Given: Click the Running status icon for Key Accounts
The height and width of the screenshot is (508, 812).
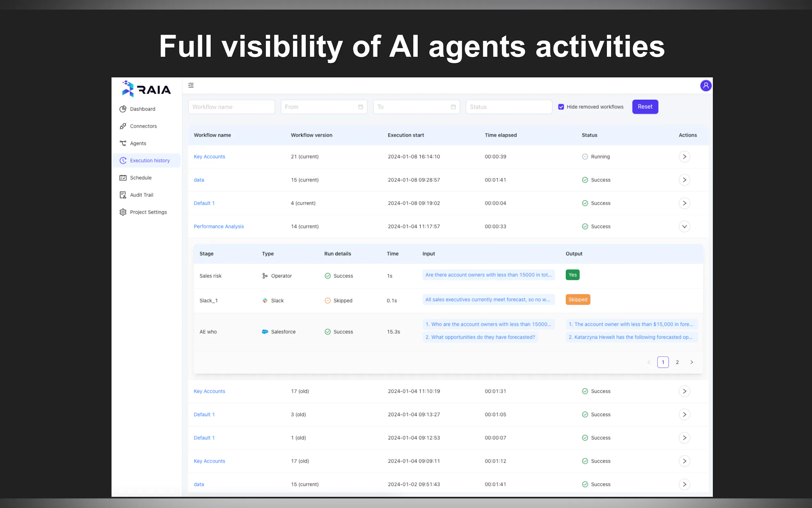Looking at the screenshot, I should [585, 156].
